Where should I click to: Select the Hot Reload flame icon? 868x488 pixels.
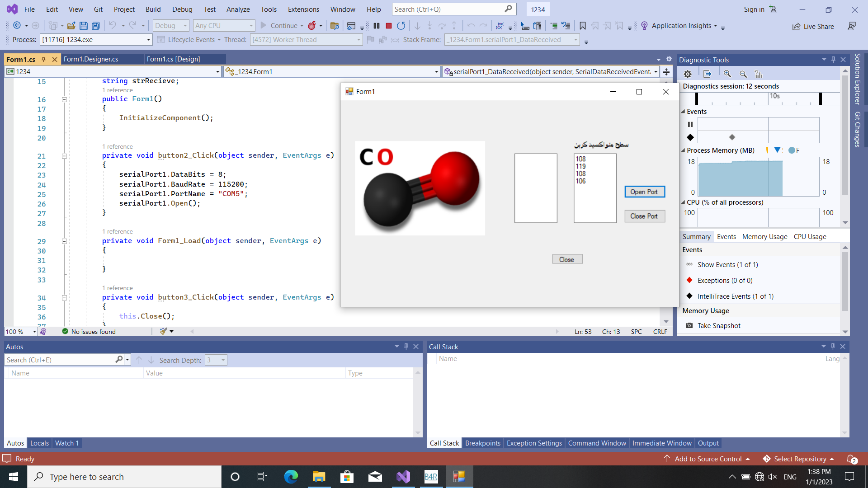pyautogui.click(x=312, y=26)
